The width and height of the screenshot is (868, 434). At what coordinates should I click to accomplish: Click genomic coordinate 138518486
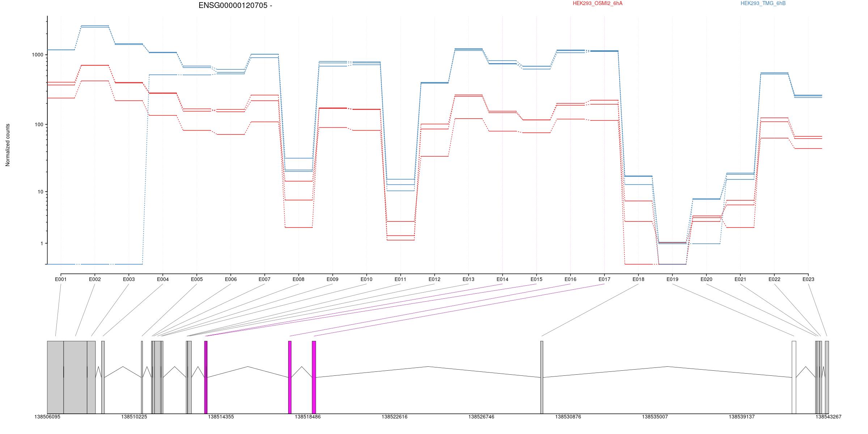pyautogui.click(x=308, y=417)
